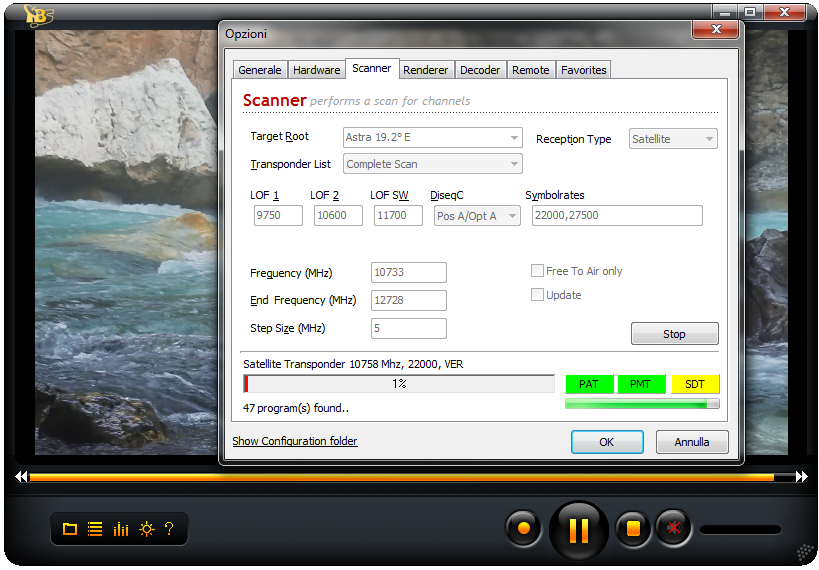Click the Step Size field 5

pos(408,329)
